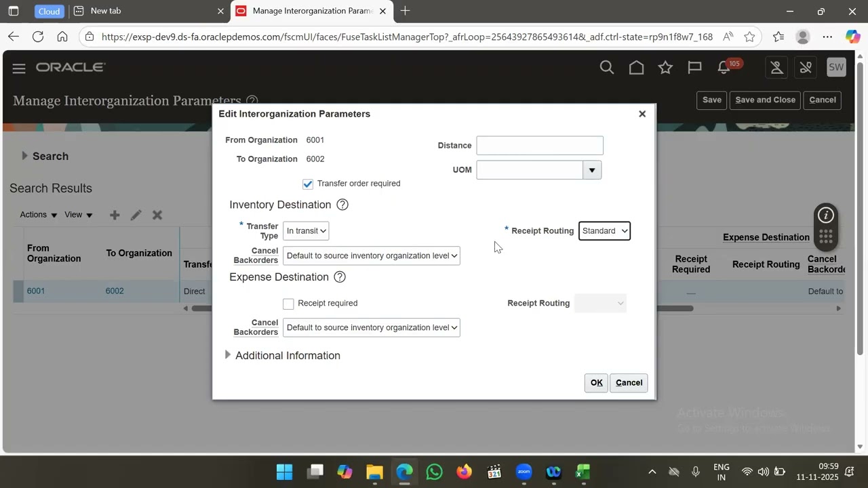Open the View menu
The height and width of the screenshot is (488, 868).
tap(78, 215)
